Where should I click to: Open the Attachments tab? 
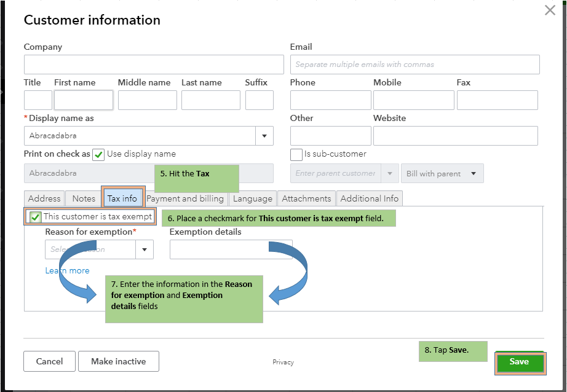306,198
